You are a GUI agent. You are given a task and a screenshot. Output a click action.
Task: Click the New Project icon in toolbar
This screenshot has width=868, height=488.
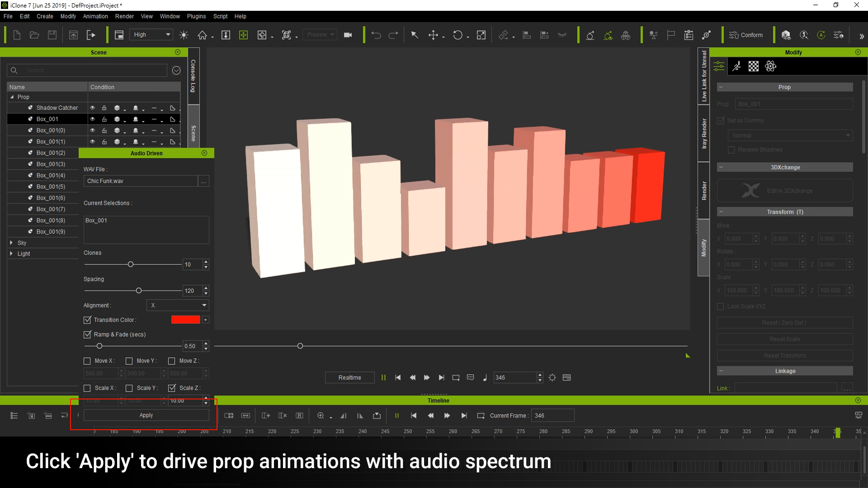[17, 35]
